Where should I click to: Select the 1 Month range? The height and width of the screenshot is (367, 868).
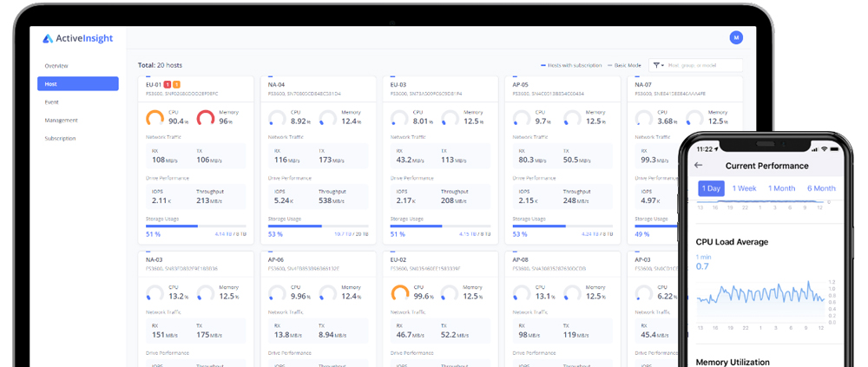pos(781,188)
